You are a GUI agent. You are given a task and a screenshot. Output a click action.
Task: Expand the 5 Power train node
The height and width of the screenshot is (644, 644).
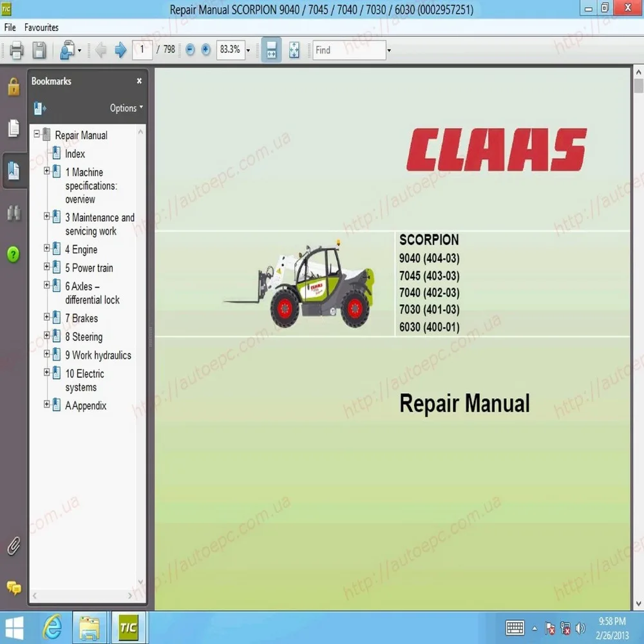pos(47,266)
